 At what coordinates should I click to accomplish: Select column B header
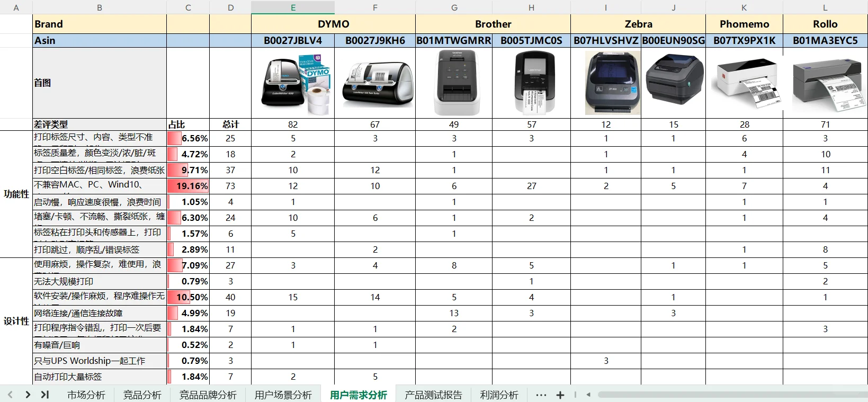100,7
